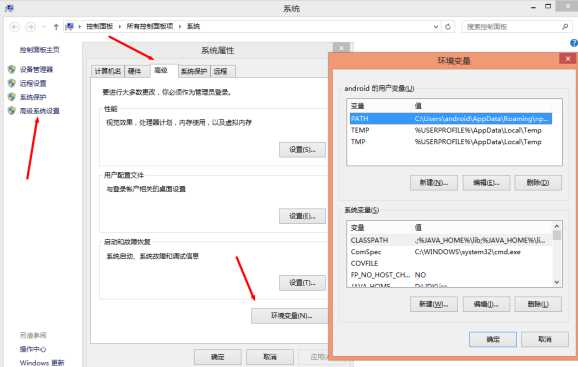The image size is (578, 367).
Task: Click scroll down arrow of system variables list
Action: click(x=557, y=283)
